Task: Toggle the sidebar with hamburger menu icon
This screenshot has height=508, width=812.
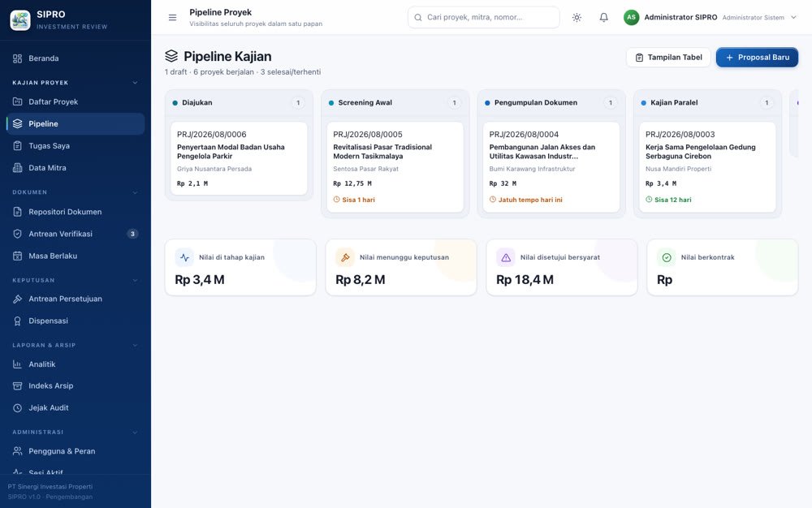Action: [x=172, y=18]
